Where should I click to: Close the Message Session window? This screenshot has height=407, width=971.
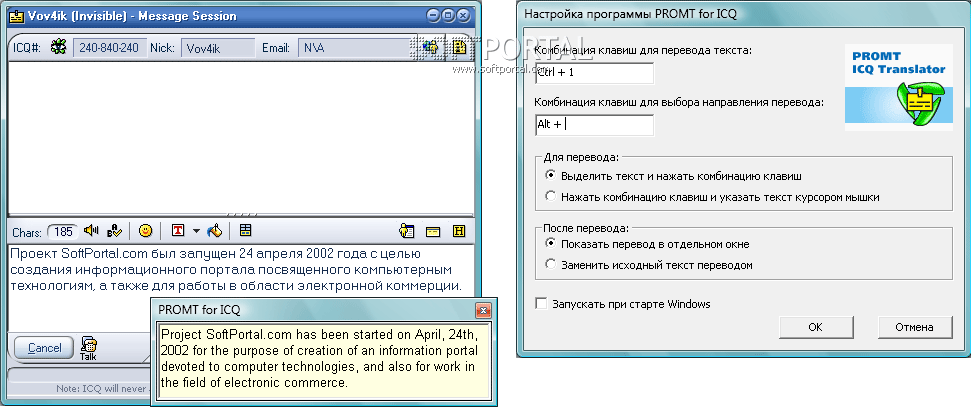tap(463, 15)
